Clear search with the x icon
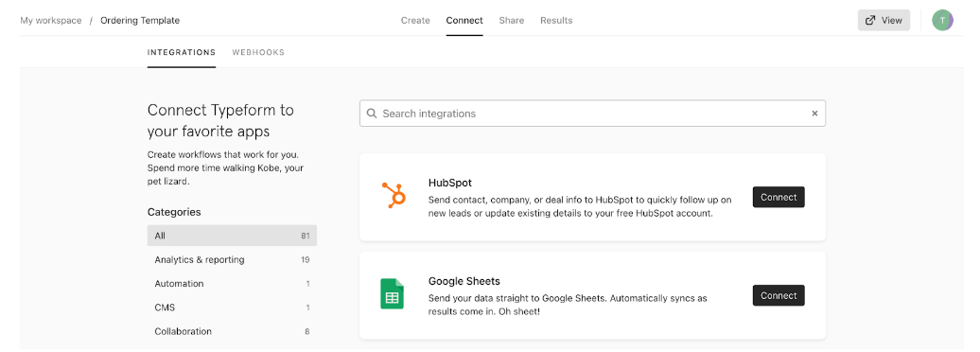The height and width of the screenshot is (352, 980). click(814, 114)
